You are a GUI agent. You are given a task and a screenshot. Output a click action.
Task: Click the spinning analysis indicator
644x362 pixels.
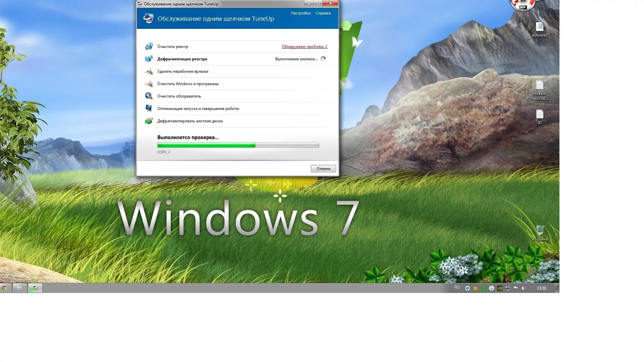(x=323, y=59)
